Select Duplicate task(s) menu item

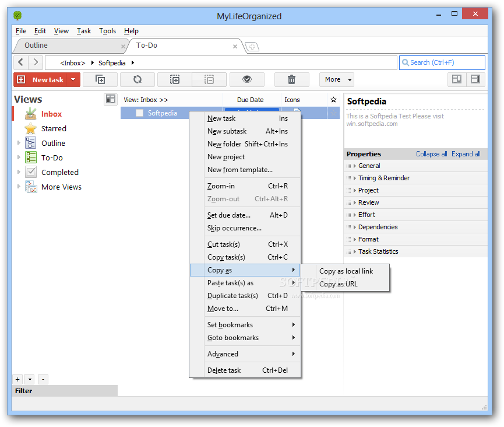(245, 296)
